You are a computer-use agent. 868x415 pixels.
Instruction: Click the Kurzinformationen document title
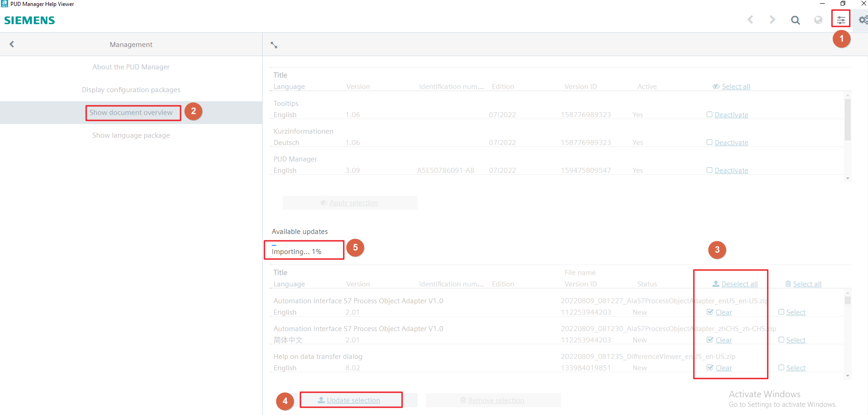click(303, 131)
